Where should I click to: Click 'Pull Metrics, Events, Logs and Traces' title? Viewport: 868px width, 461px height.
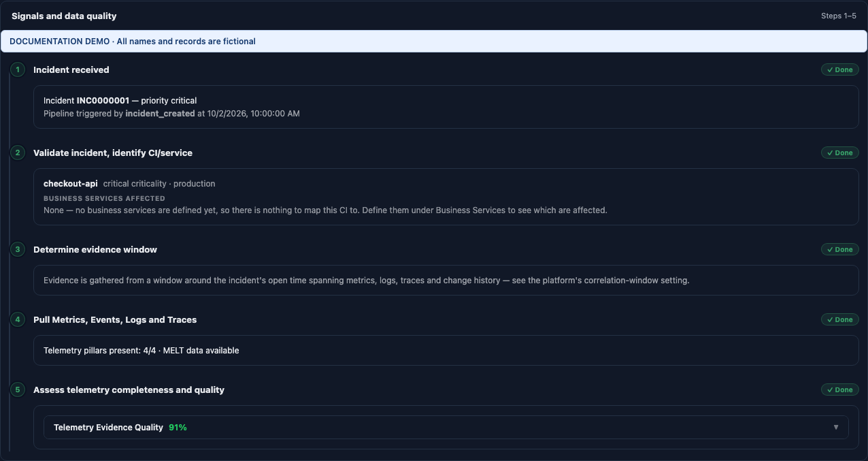tap(115, 319)
